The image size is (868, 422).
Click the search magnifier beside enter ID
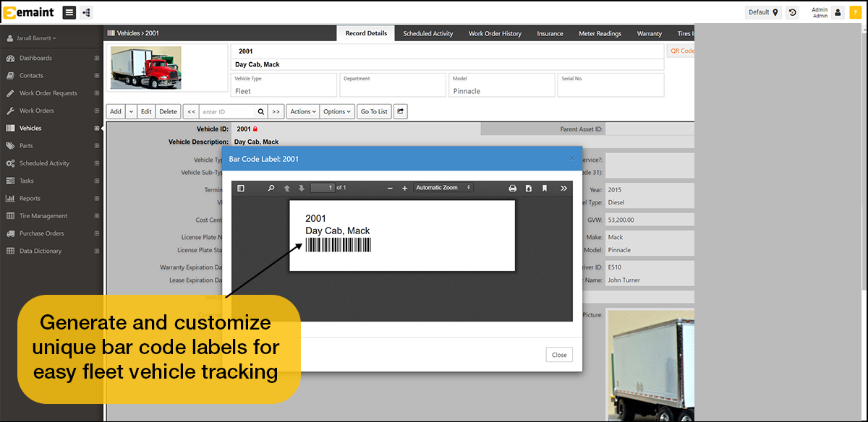click(260, 111)
